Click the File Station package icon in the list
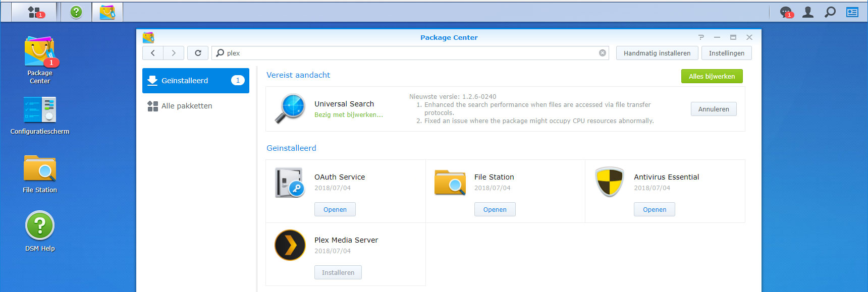This screenshot has height=292, width=868. coord(450,182)
